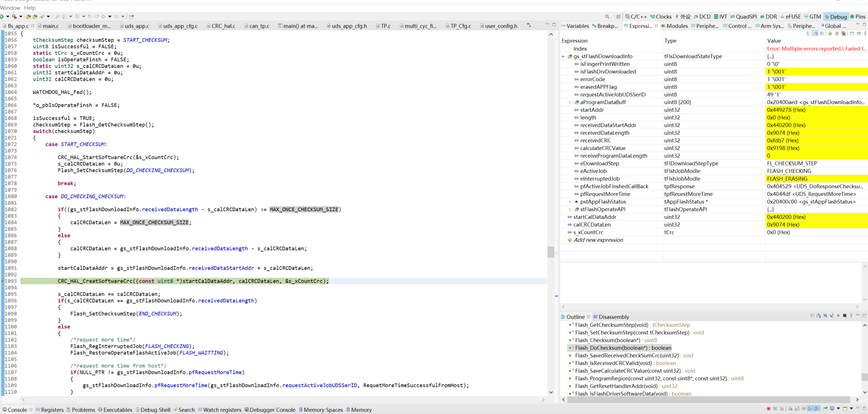868x414 pixels.
Task: Click the back navigation arrow in the toolbar
Action: (102, 17)
